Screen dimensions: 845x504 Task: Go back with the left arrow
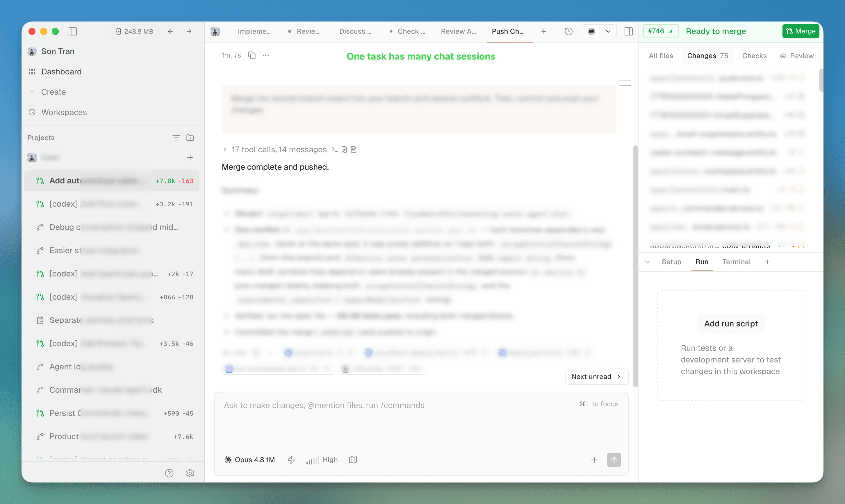170,31
